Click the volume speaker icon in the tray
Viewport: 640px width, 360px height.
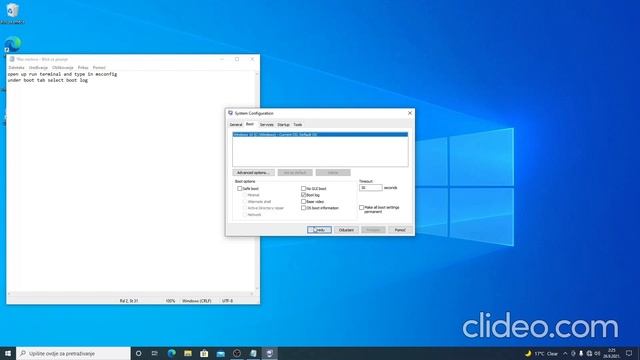pos(597,353)
